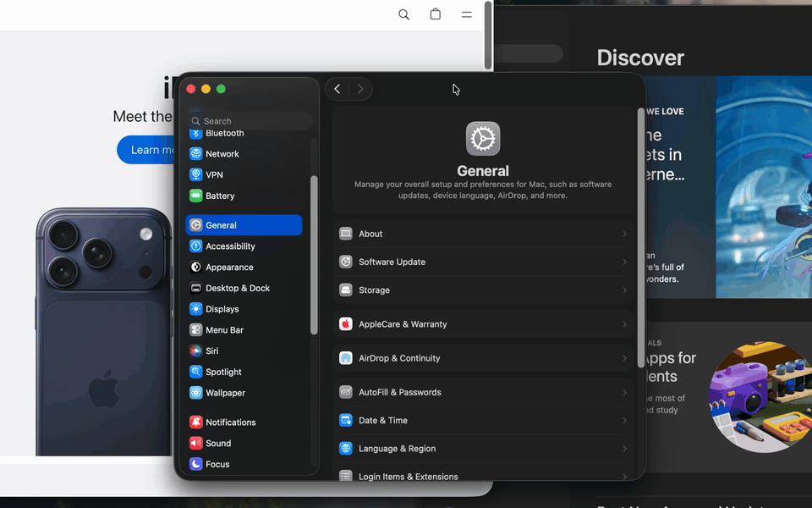Expand the AppleCare & Warranty chevron
This screenshot has height=508, width=812.
tap(624, 324)
